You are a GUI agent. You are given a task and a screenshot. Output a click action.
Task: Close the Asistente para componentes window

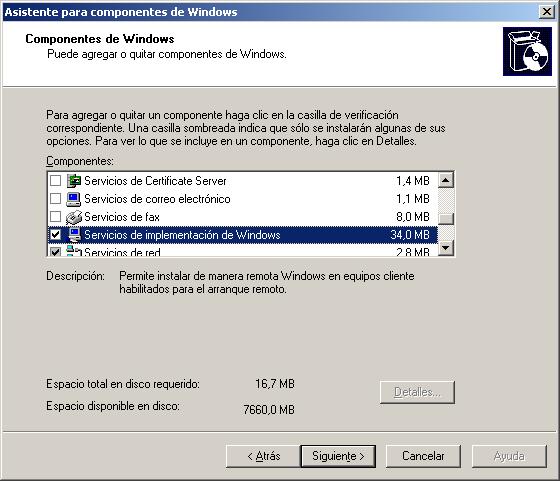pyautogui.click(x=547, y=12)
